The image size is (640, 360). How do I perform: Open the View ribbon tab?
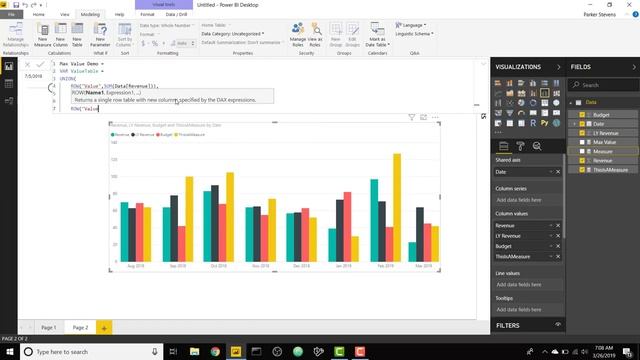point(64,14)
